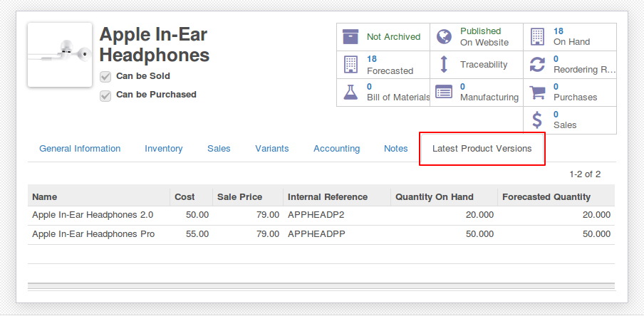The height and width of the screenshot is (316, 644).
Task: Click the 1-2 of 2 pager
Action: (585, 174)
